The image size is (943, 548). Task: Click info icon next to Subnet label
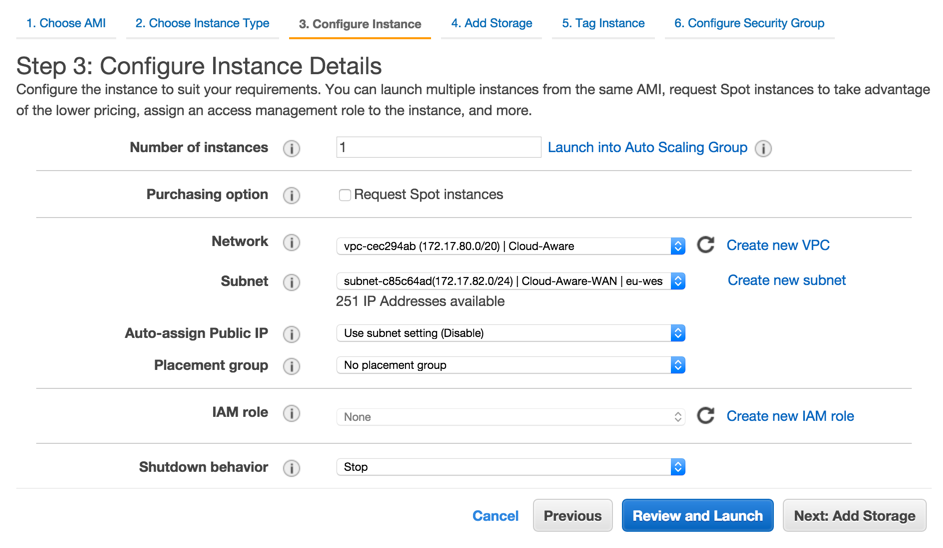pyautogui.click(x=291, y=283)
